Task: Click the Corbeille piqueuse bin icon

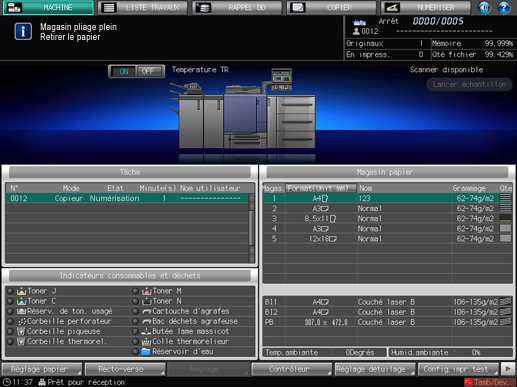Action: [x=21, y=331]
